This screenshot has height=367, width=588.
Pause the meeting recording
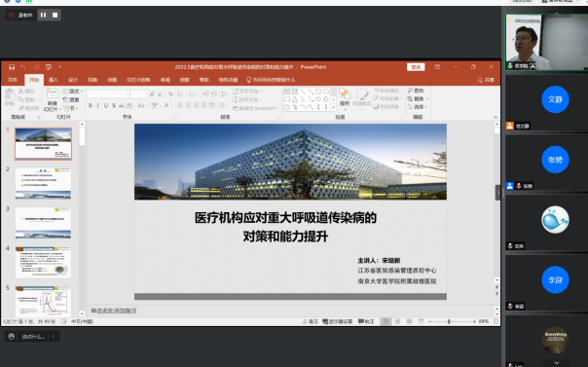pyautogui.click(x=43, y=15)
